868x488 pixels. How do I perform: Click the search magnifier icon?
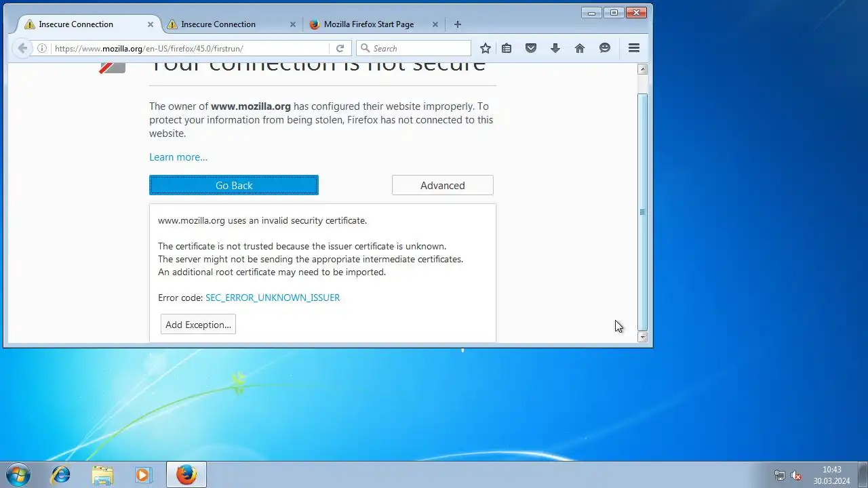365,48
